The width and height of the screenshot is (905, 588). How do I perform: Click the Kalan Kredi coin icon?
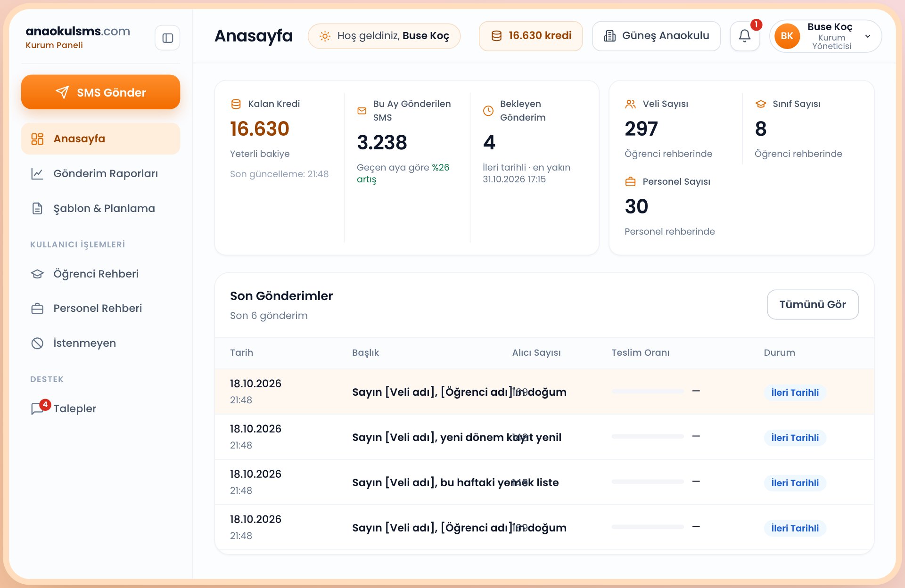click(236, 104)
